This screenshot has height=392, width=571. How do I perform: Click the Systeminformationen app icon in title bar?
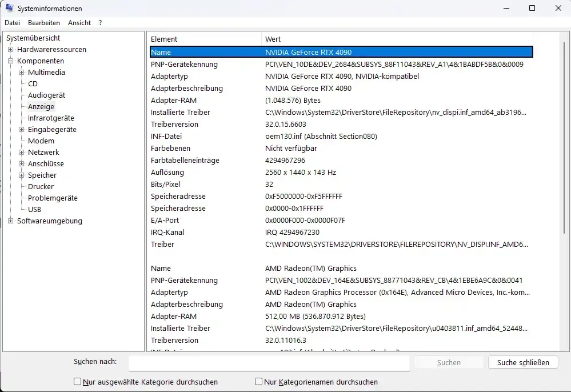tap(10, 9)
